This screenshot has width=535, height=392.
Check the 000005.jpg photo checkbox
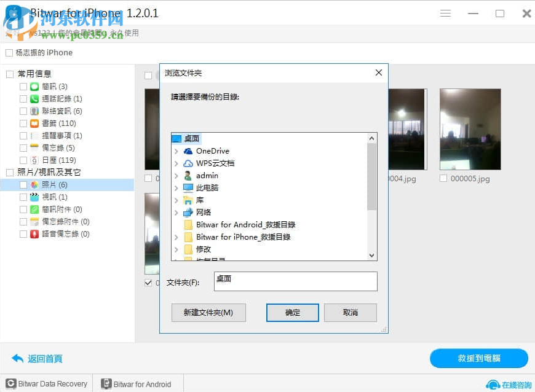click(443, 178)
